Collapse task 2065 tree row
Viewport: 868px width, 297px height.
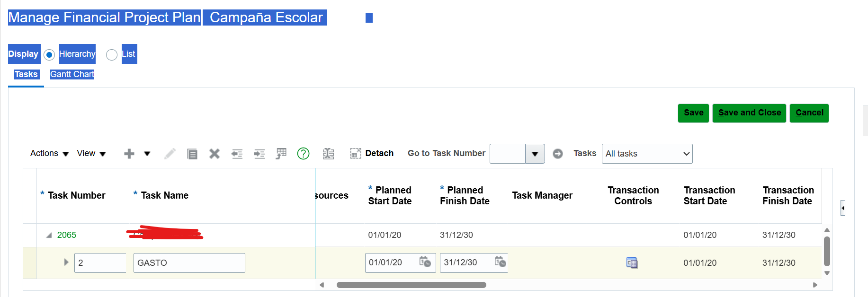click(49, 235)
